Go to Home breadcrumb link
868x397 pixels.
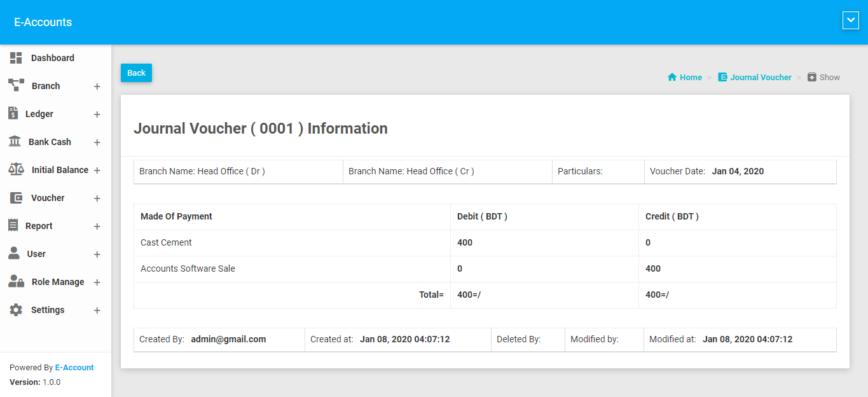[x=690, y=78]
